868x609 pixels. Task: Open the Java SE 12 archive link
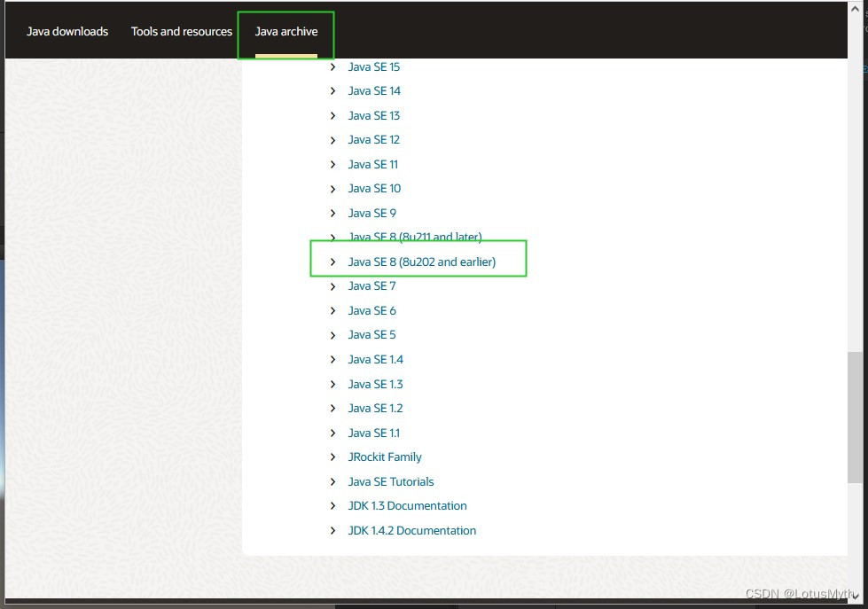tap(373, 139)
